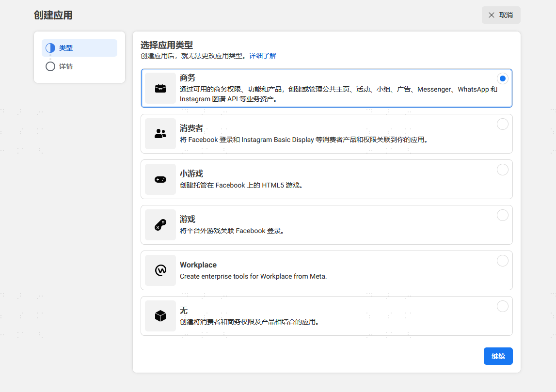The height and width of the screenshot is (392, 556).
Task: Click the empty circle icon beside 详情
Action: pos(50,66)
